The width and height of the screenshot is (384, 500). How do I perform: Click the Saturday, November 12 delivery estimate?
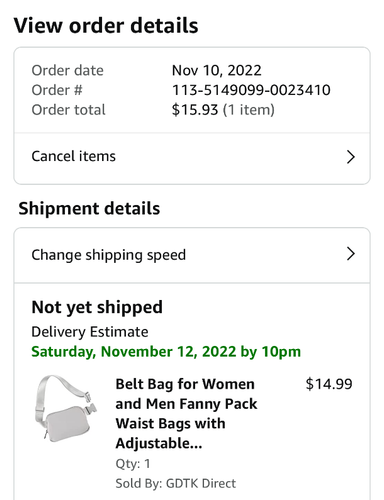[166, 352]
